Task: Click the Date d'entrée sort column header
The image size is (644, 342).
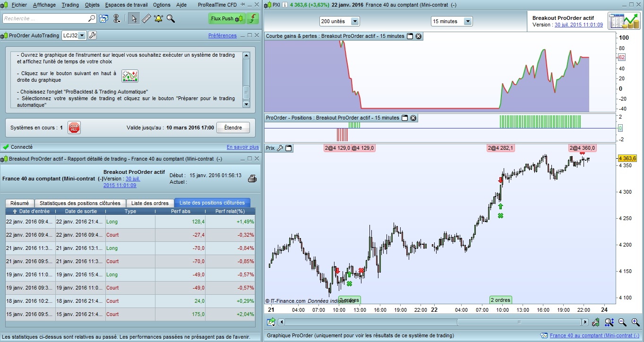Action: click(30, 211)
